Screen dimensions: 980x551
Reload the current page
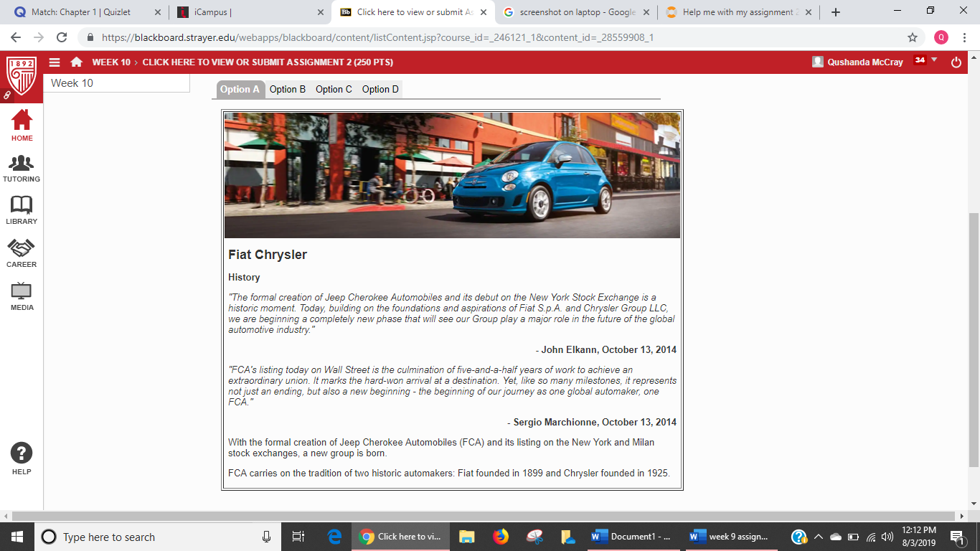[x=62, y=37]
